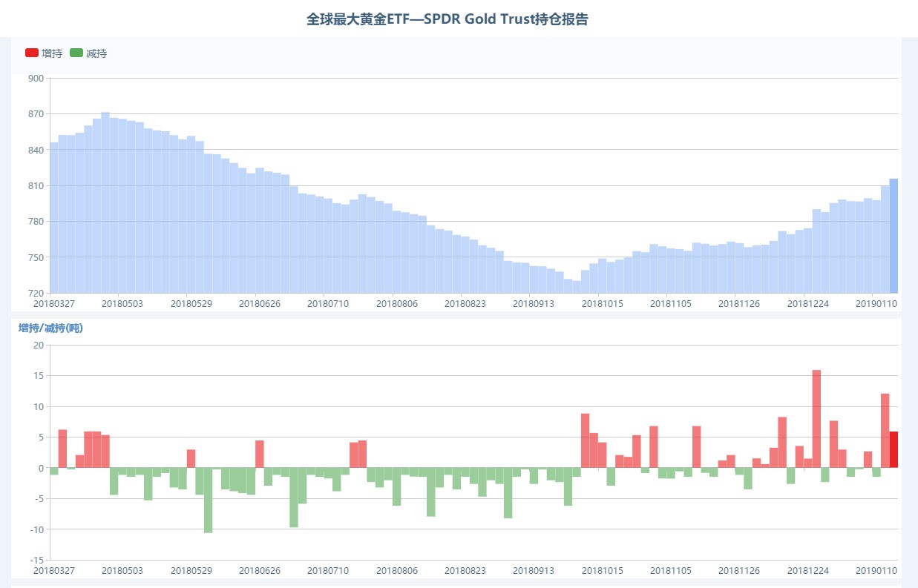This screenshot has width=918, height=588.
Task: Click the -15 label on lower y-axis
Action: [x=37, y=560]
